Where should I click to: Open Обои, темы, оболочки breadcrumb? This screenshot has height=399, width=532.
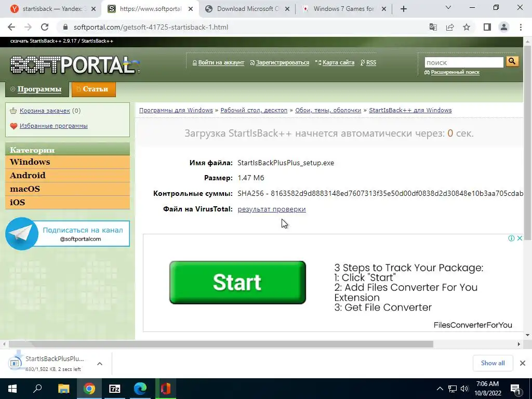tap(328, 110)
